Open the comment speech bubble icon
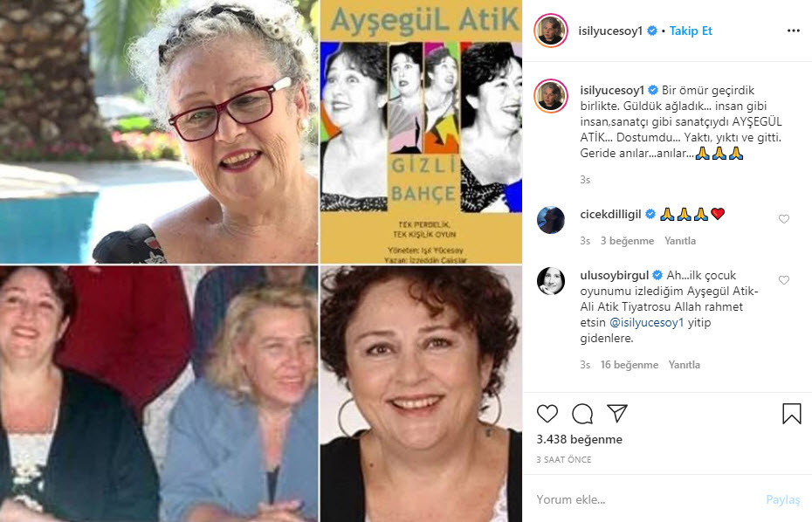 (582, 414)
